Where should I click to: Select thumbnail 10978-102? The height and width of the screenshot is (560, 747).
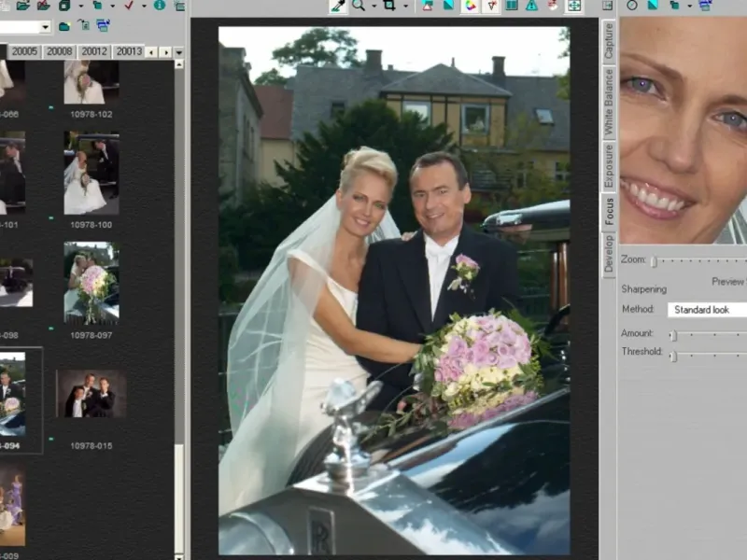pos(91,82)
